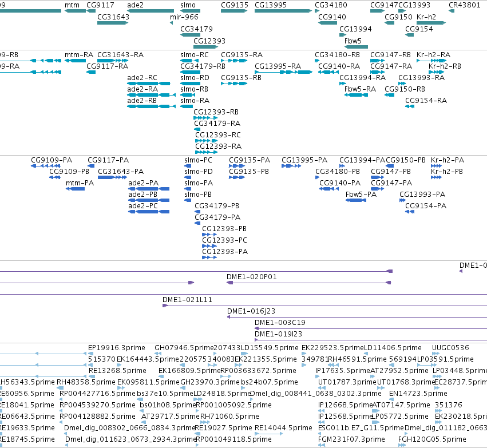Select EST FGH120G05.5prime

402,445
